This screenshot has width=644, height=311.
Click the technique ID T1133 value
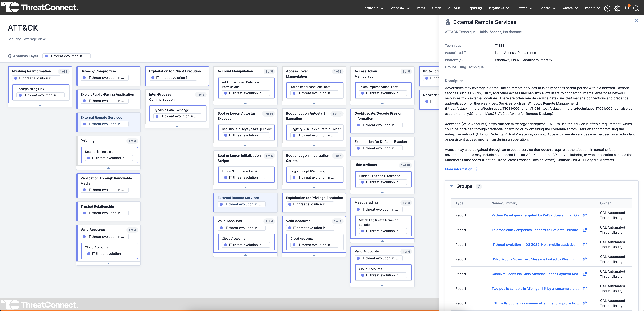(500, 45)
